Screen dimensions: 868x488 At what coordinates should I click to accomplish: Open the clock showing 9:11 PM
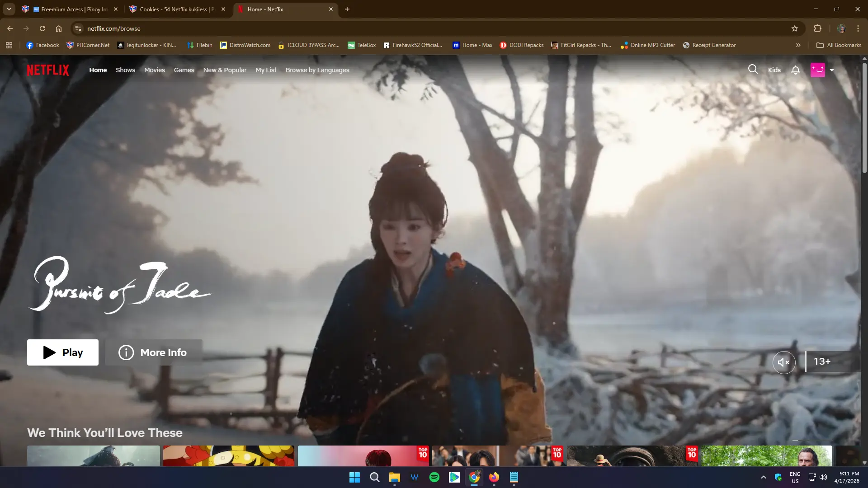847,477
